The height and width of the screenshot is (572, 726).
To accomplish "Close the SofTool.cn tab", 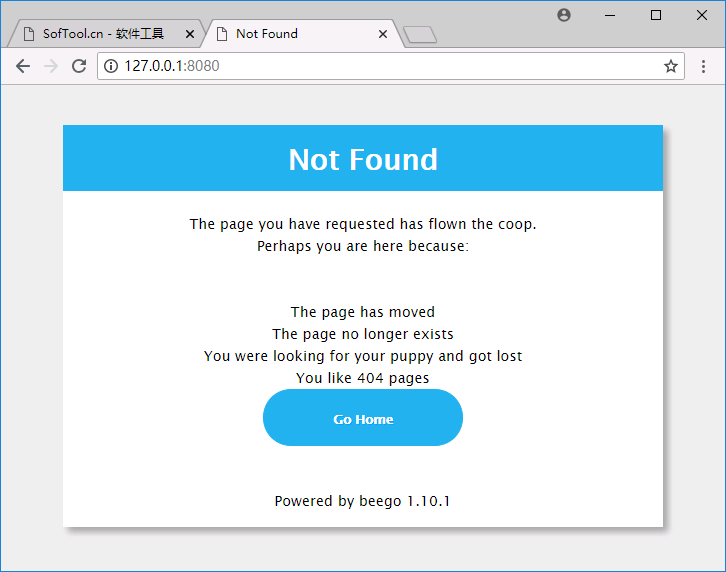I will click(x=189, y=34).
